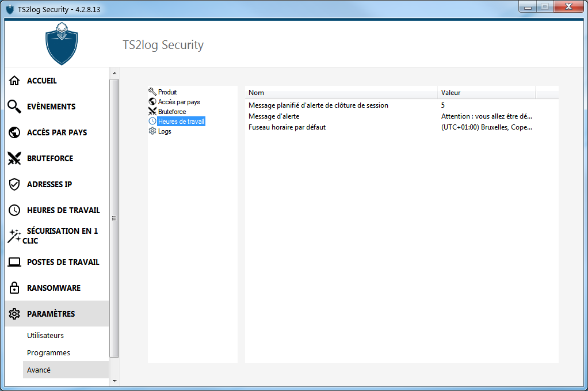Click the Postes de travail laptop icon

click(x=14, y=262)
